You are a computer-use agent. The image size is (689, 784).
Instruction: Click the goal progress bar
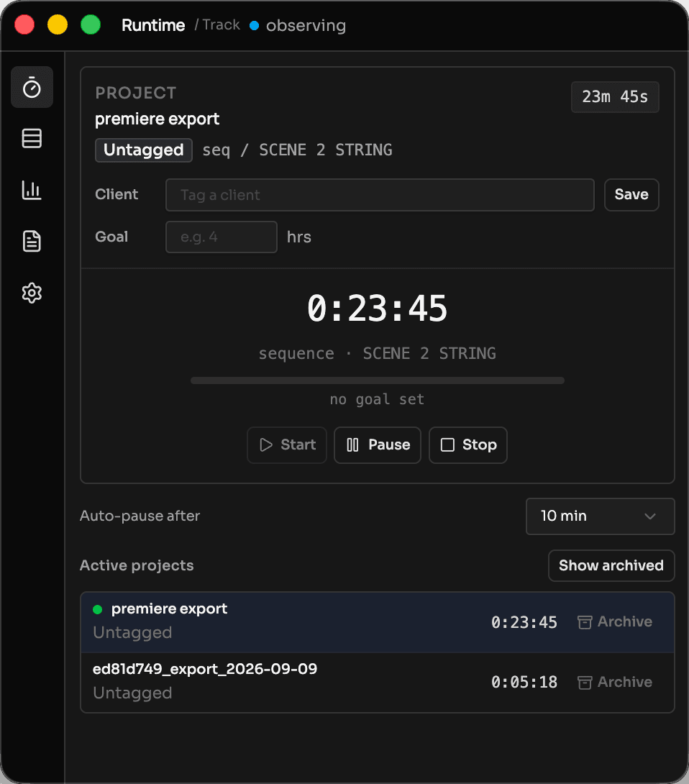click(378, 380)
